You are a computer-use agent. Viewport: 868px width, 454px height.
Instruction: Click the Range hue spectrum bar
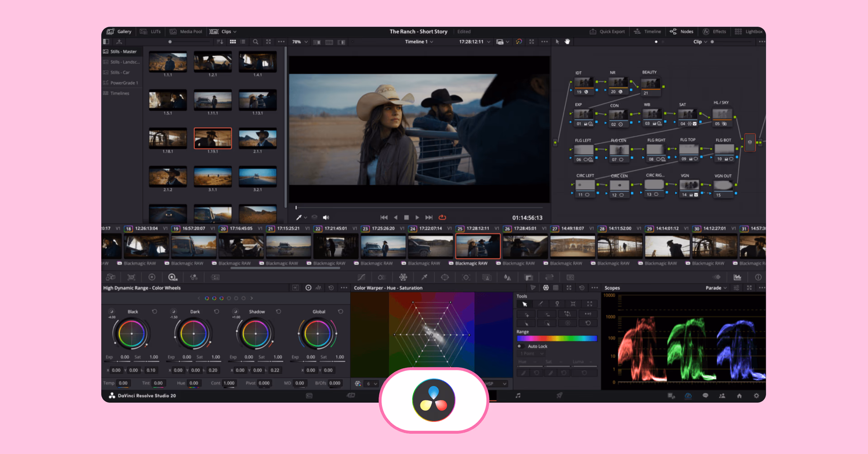(557, 338)
